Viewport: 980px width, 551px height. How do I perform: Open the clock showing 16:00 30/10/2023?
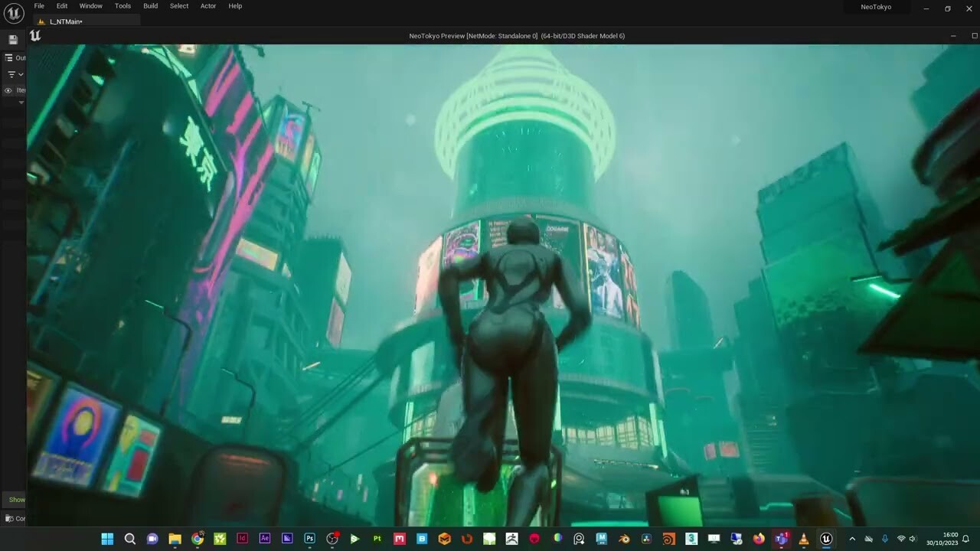pos(942,539)
